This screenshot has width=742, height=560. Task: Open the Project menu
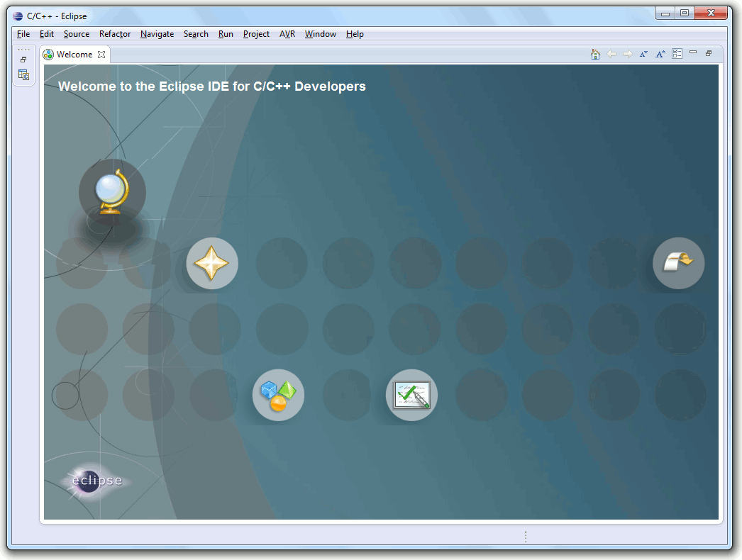point(256,34)
